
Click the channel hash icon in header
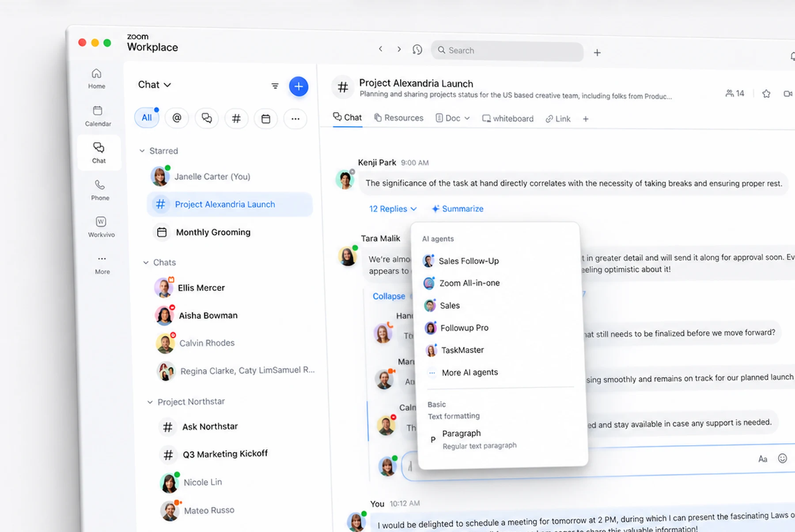click(x=343, y=87)
